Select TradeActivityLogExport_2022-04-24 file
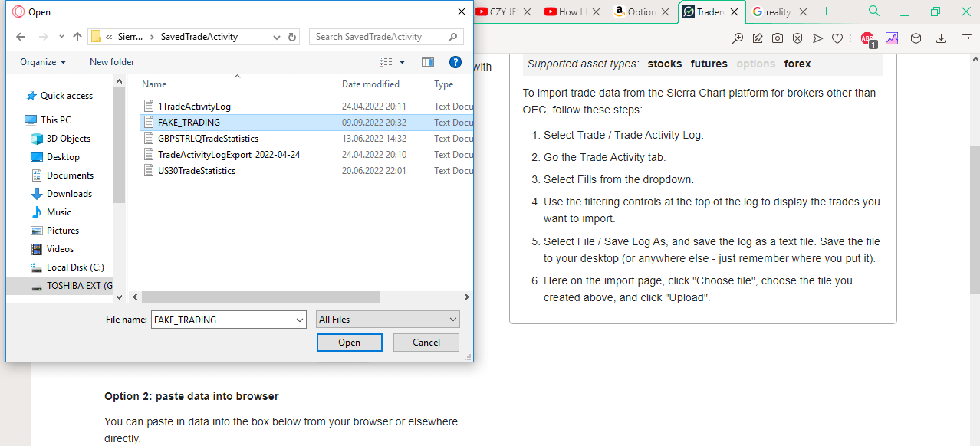The width and height of the screenshot is (980, 446). [229, 155]
